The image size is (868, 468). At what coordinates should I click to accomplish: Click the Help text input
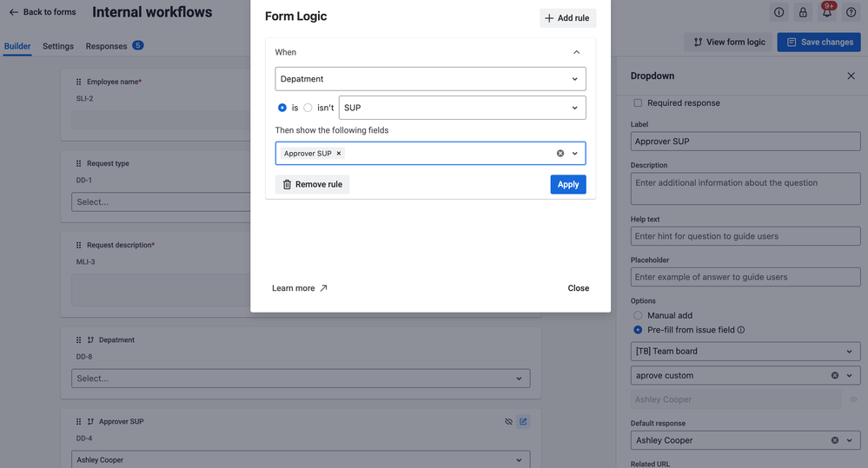[745, 236]
